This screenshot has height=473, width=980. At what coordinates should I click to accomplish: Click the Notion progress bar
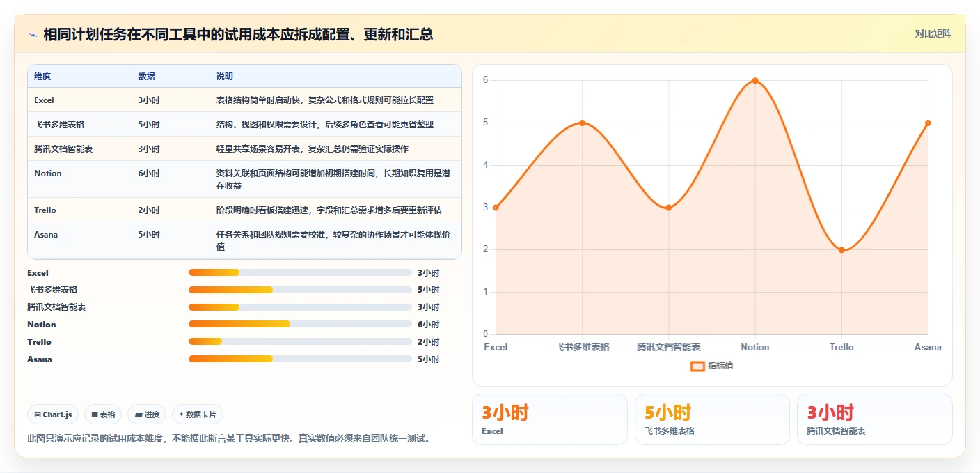pos(300,324)
